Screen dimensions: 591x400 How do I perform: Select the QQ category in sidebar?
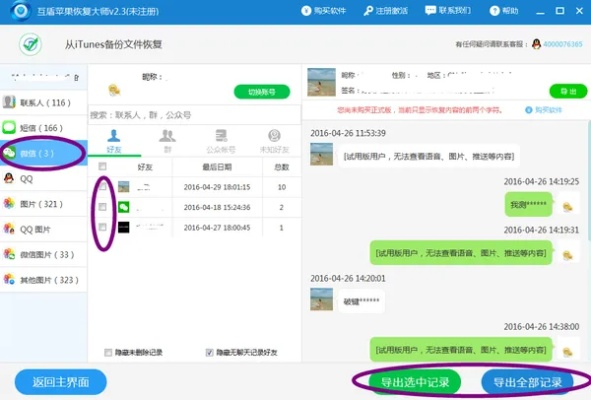pos(44,179)
